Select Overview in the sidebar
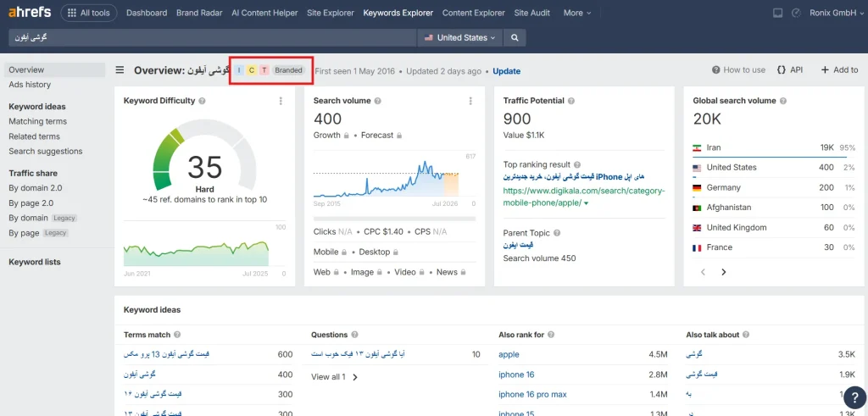The image size is (868, 416). click(54, 69)
